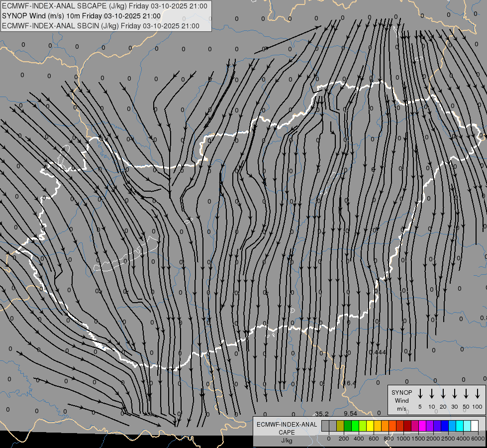Click the 200 tick label on CAPE scale

[344, 439]
